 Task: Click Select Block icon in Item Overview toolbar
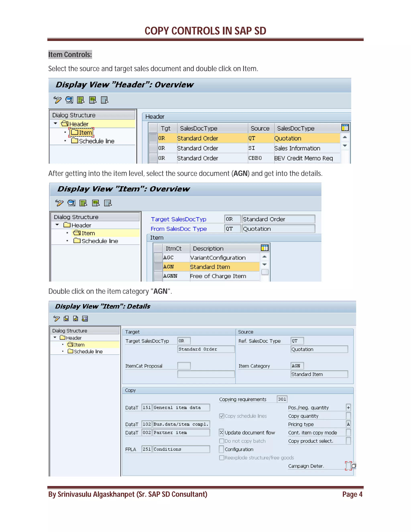(x=96, y=203)
